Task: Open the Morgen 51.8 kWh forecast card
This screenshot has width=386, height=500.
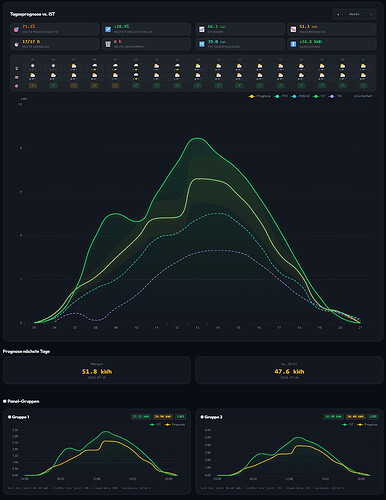Action: tap(97, 370)
